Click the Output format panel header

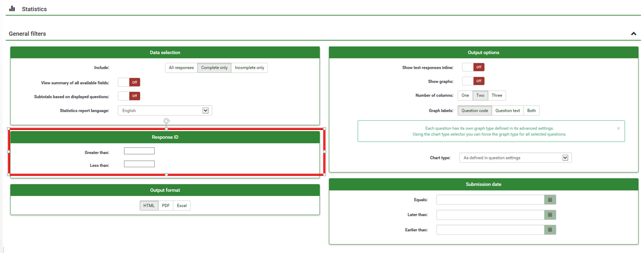[x=165, y=190]
